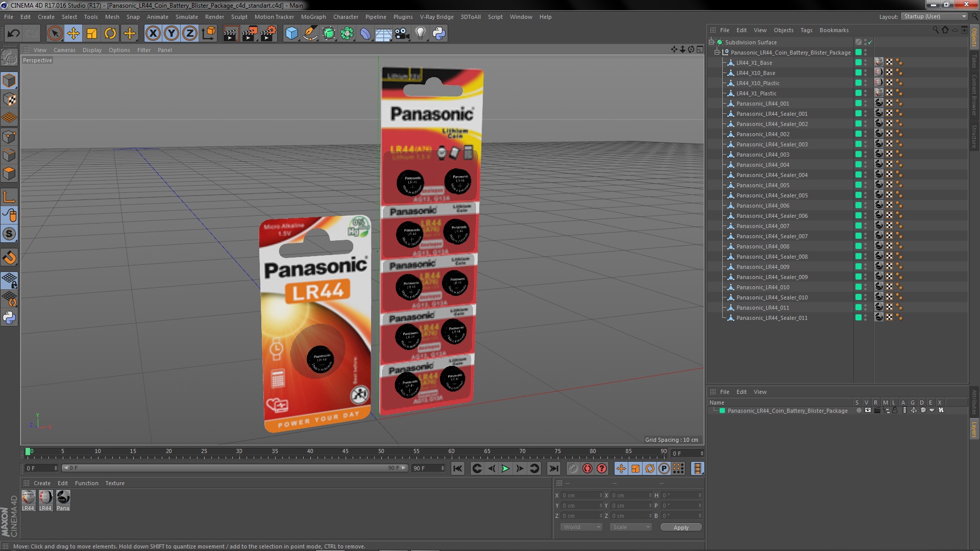Switch to Points mode in left palette

[x=9, y=136]
